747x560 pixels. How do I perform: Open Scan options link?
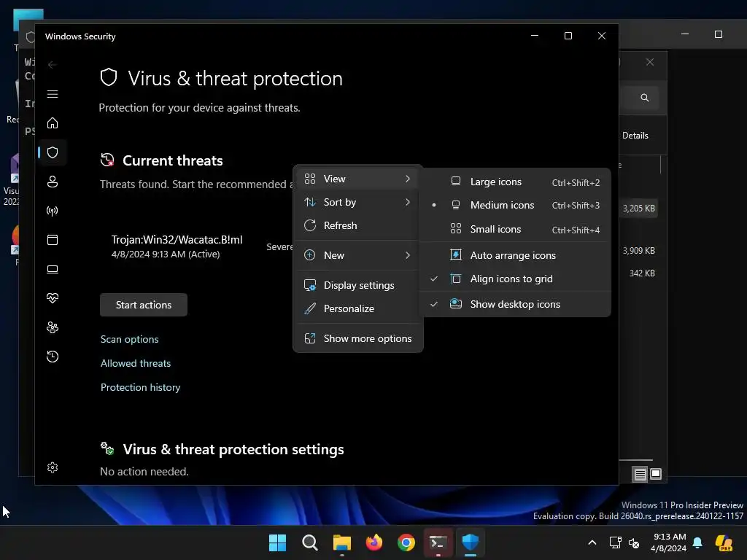pyautogui.click(x=130, y=339)
